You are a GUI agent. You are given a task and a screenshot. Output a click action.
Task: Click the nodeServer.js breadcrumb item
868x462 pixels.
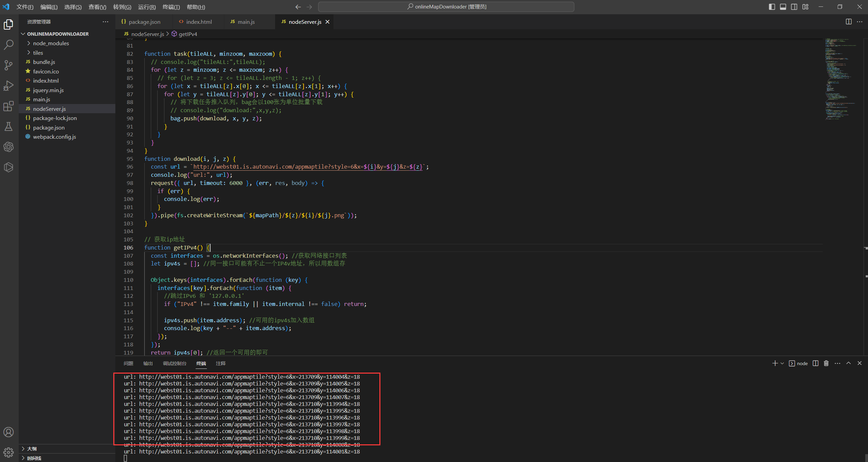144,34
